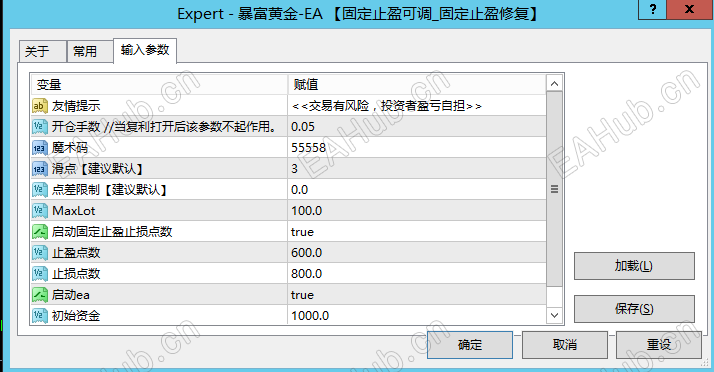Click the double-type icon beside MaxLot
The image size is (714, 372).
pos(40,211)
